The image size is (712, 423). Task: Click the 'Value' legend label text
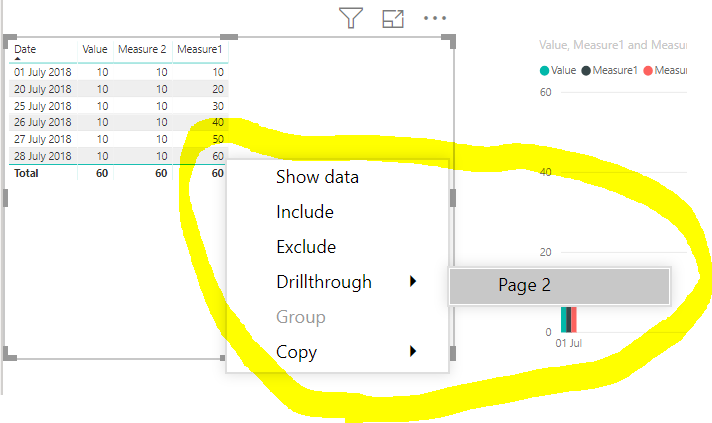(564, 70)
